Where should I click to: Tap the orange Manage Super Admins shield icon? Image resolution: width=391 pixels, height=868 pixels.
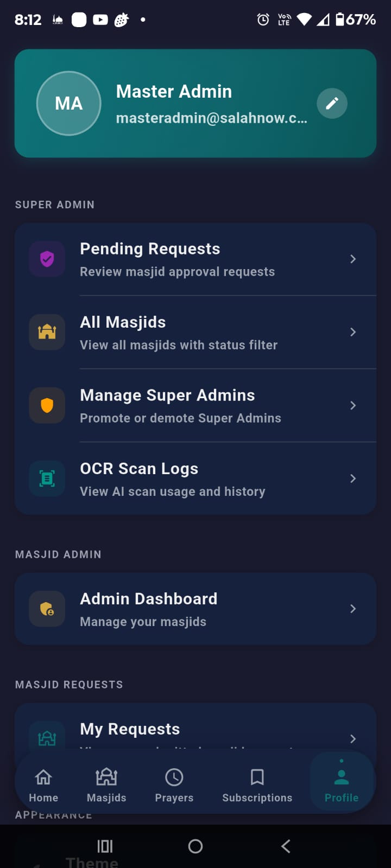click(x=47, y=405)
